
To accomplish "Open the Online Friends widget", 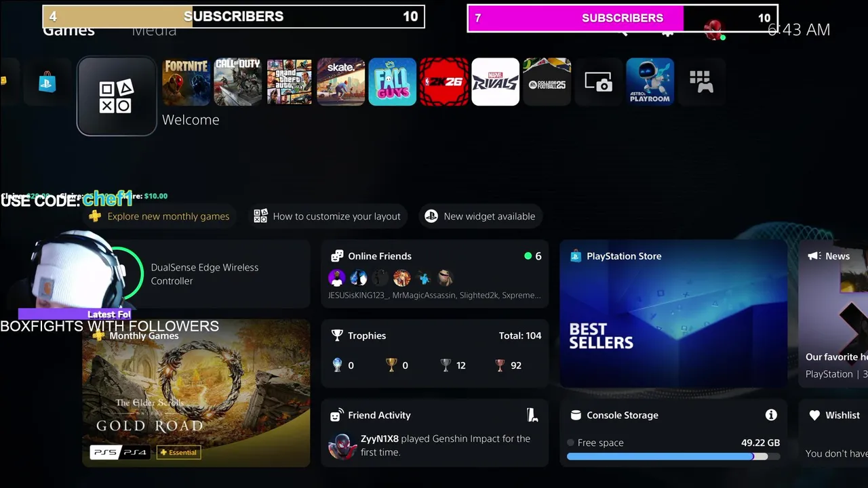I will pos(435,274).
